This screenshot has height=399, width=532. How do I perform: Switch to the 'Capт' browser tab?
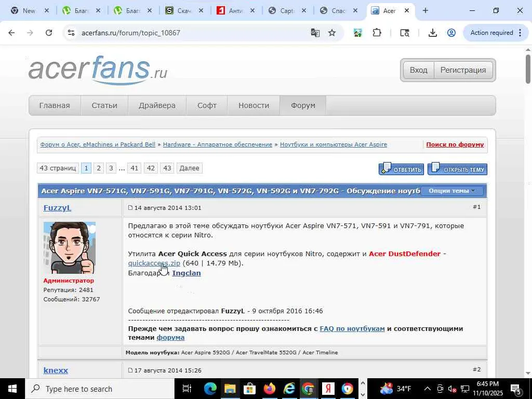(x=287, y=11)
